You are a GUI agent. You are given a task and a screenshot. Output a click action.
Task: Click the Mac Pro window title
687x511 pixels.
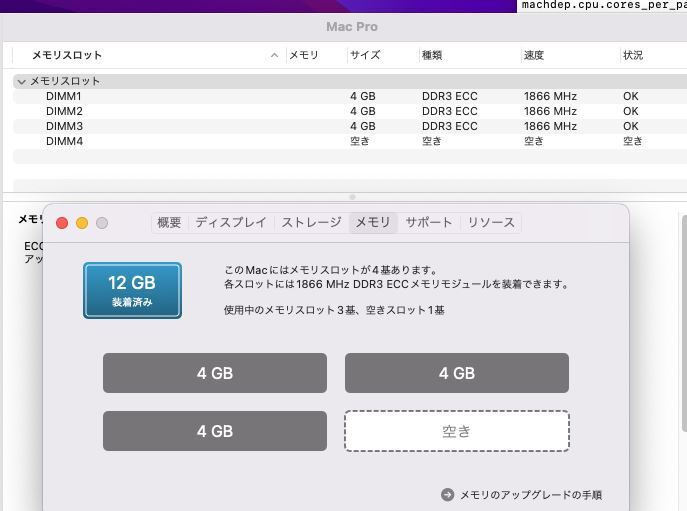[x=352, y=27]
